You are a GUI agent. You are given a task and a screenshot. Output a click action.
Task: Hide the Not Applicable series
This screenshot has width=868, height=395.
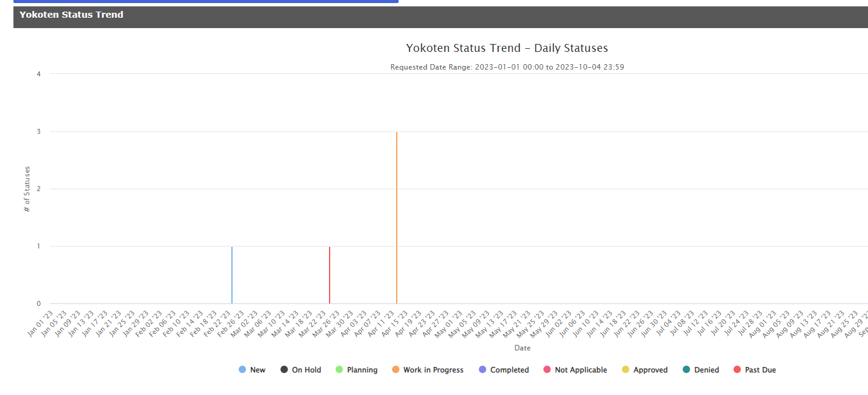(580, 370)
